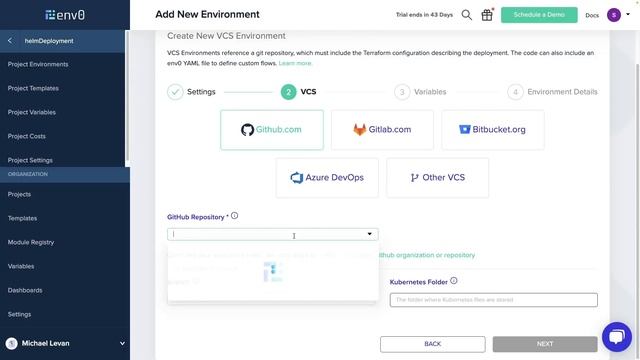Image resolution: width=640 pixels, height=360 pixels.
Task: Open the Docs link
Action: click(x=592, y=15)
